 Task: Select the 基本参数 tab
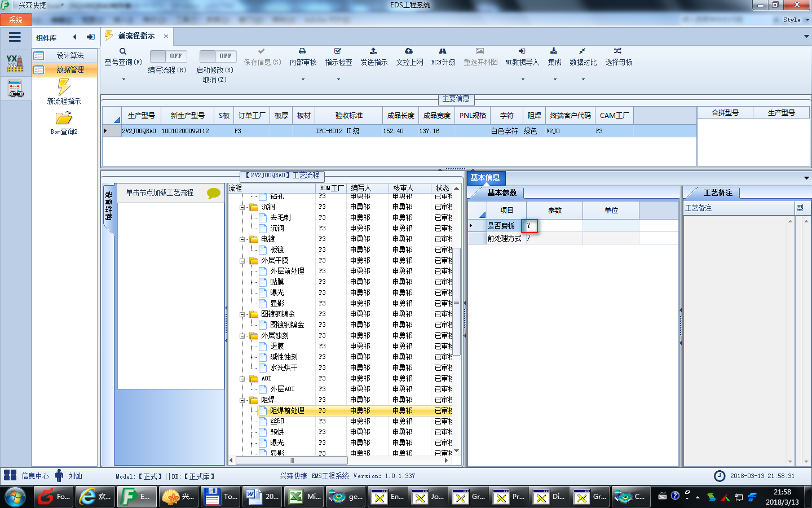[501, 192]
